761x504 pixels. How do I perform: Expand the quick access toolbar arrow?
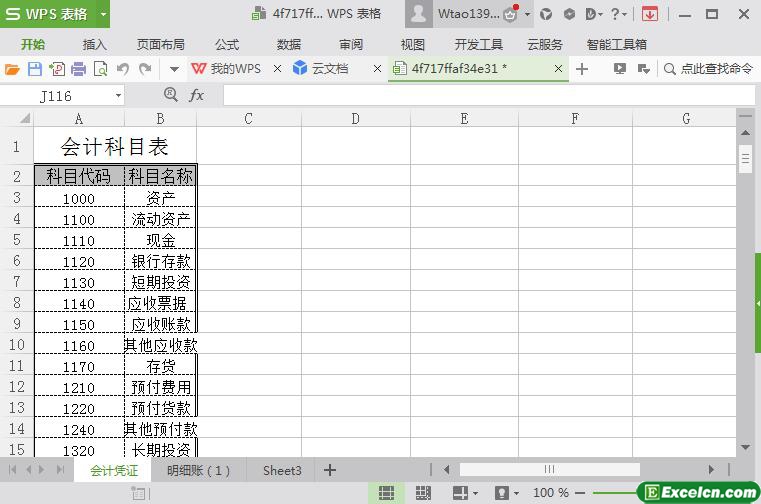(174, 69)
